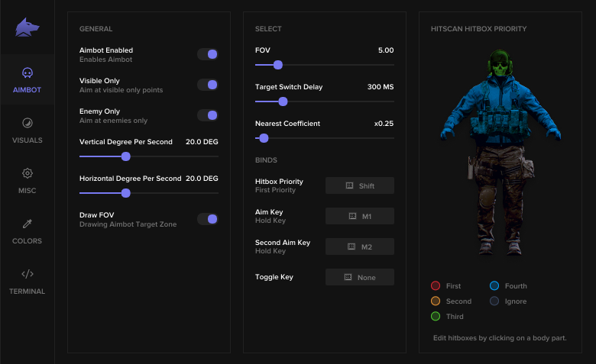Switch off the Draw FOV toggle
The image size is (596, 364).
[x=208, y=219]
